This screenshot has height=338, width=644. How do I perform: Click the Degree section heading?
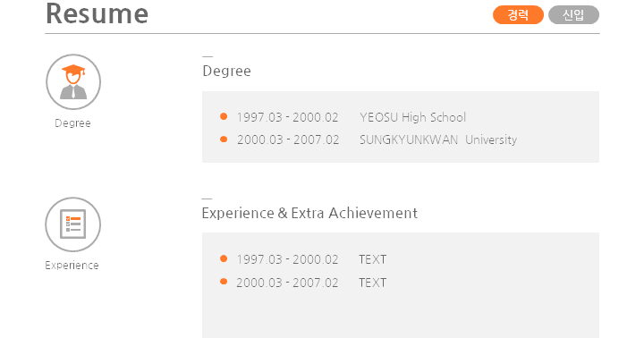tap(226, 71)
